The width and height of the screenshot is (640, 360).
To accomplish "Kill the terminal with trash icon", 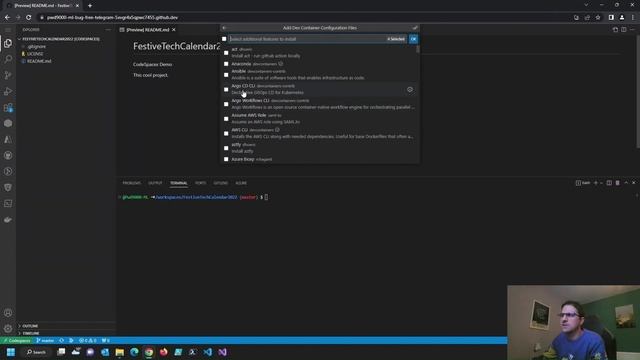I will click(618, 183).
